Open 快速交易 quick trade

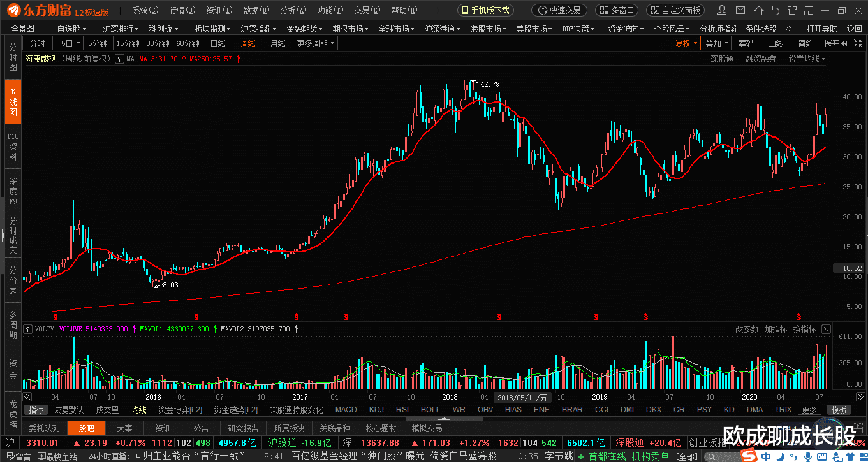point(559,10)
